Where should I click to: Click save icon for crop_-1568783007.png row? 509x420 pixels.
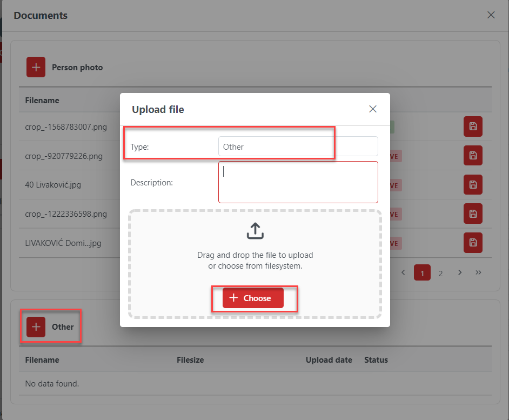click(473, 126)
